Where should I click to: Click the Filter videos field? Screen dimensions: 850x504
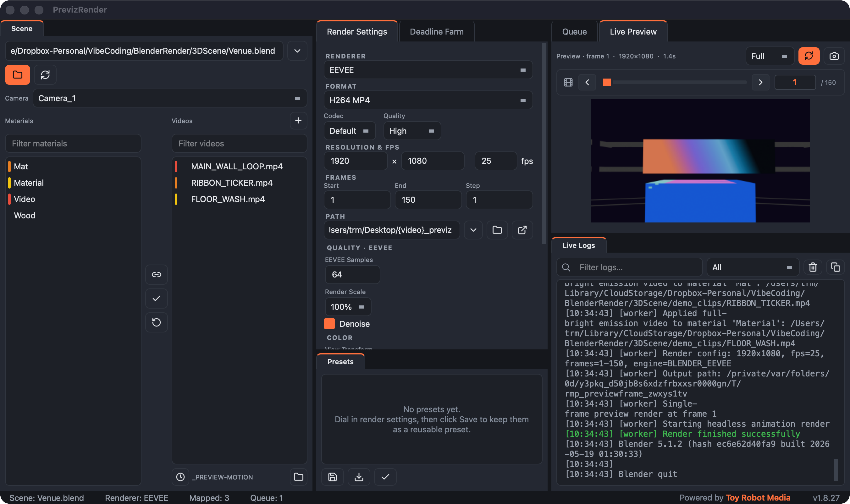(239, 143)
